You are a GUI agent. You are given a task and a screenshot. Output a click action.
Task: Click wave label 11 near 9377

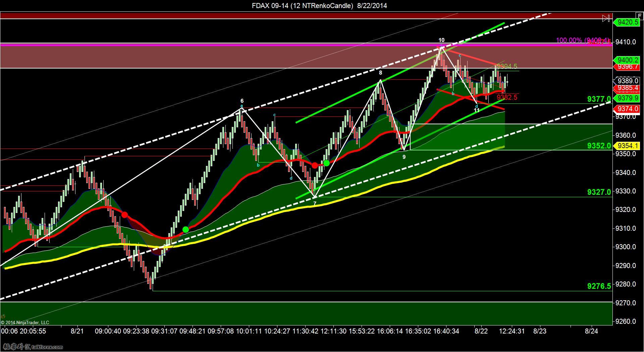(477, 110)
